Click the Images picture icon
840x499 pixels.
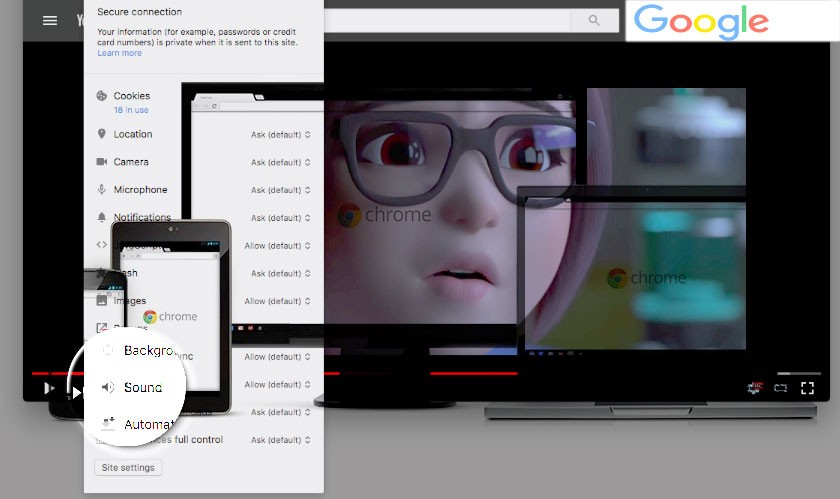click(x=102, y=301)
